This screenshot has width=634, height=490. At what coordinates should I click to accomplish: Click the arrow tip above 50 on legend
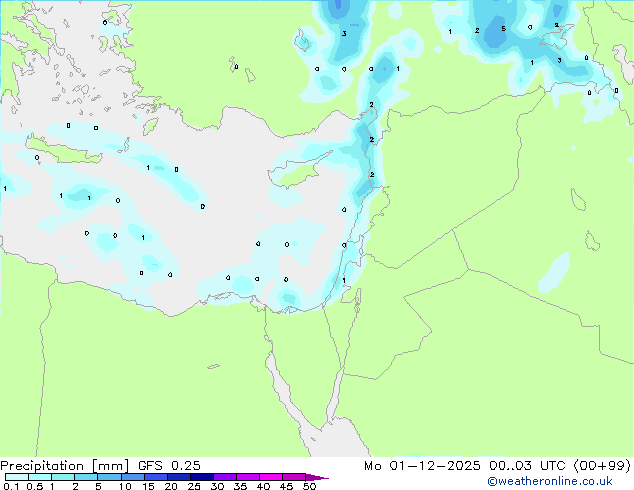317,477
